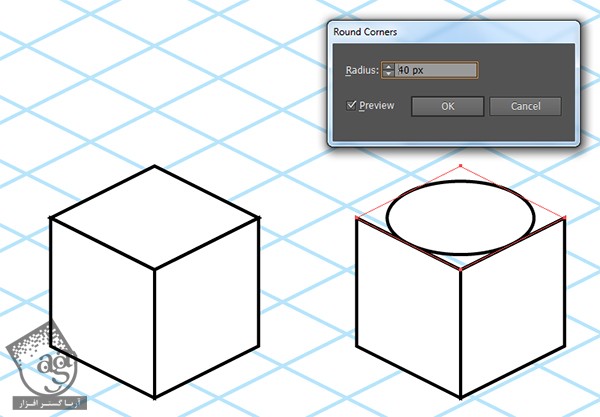600x417 pixels.
Task: Click the Round Corners title bar
Action: pyautogui.click(x=453, y=32)
